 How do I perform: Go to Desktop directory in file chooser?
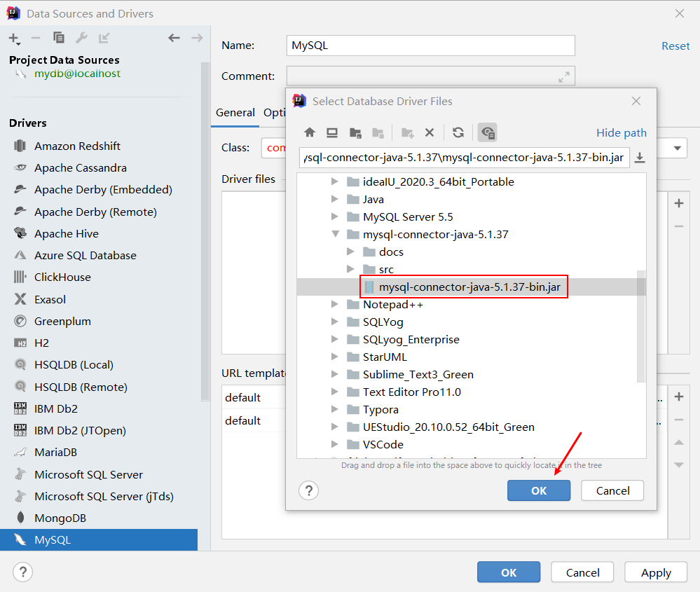click(x=331, y=132)
